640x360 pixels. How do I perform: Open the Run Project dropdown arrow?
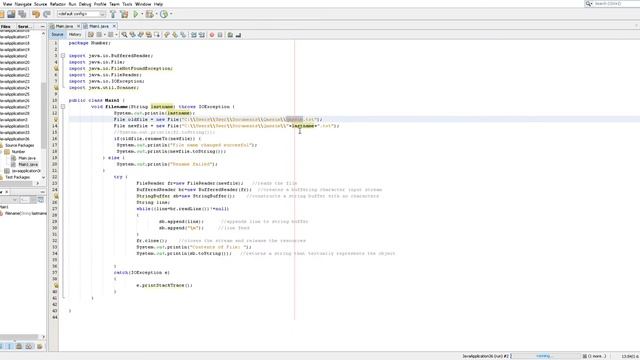coord(142,14)
